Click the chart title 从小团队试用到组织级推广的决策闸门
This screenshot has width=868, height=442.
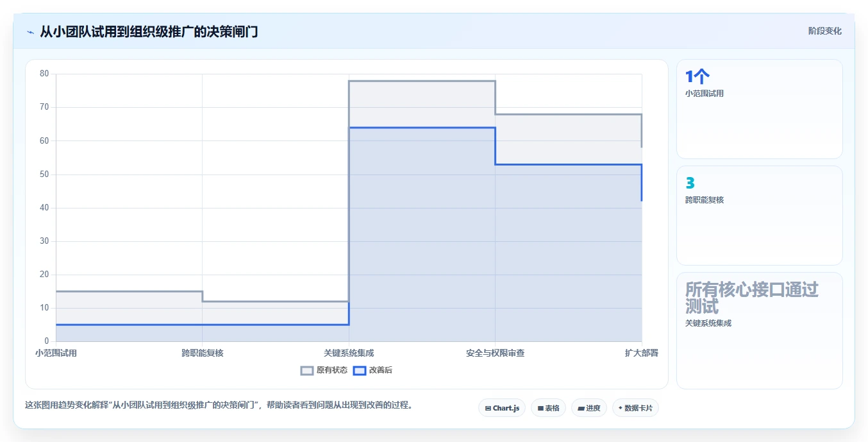point(149,31)
